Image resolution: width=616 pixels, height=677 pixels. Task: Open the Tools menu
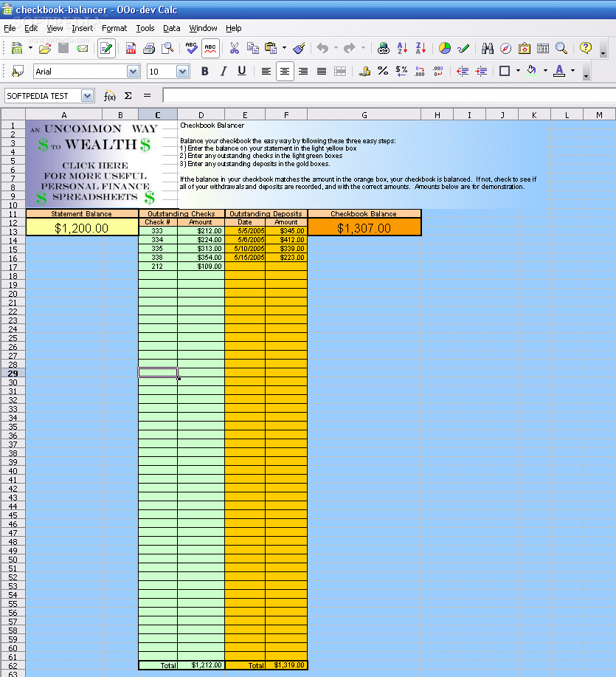[145, 29]
